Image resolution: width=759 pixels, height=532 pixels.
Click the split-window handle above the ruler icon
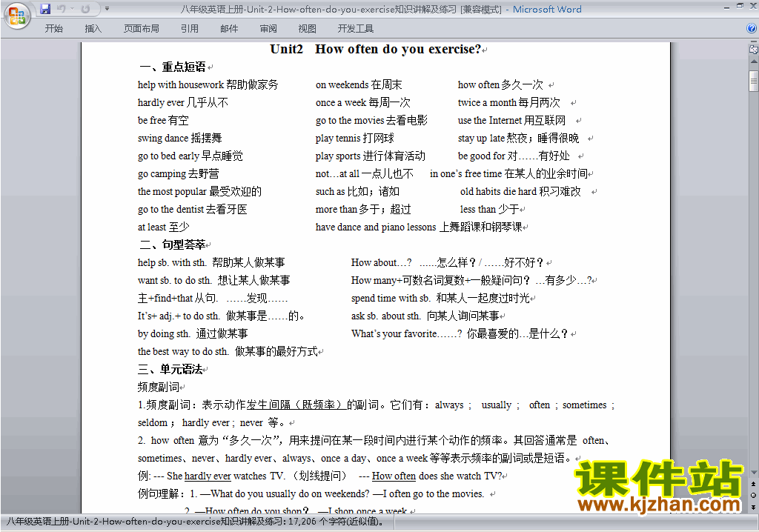click(754, 42)
